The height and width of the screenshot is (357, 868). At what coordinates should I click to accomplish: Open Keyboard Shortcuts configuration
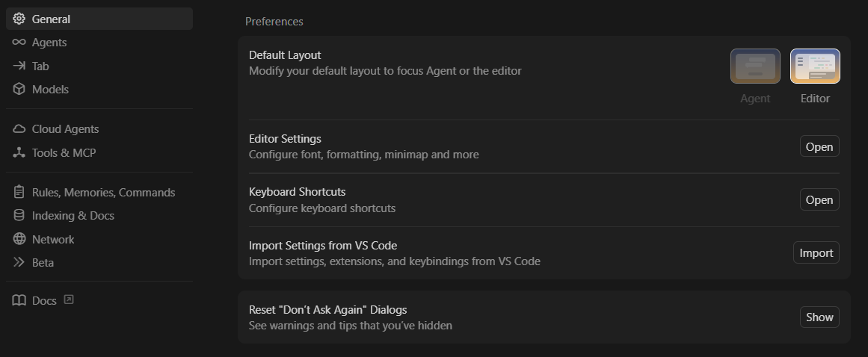(x=819, y=199)
